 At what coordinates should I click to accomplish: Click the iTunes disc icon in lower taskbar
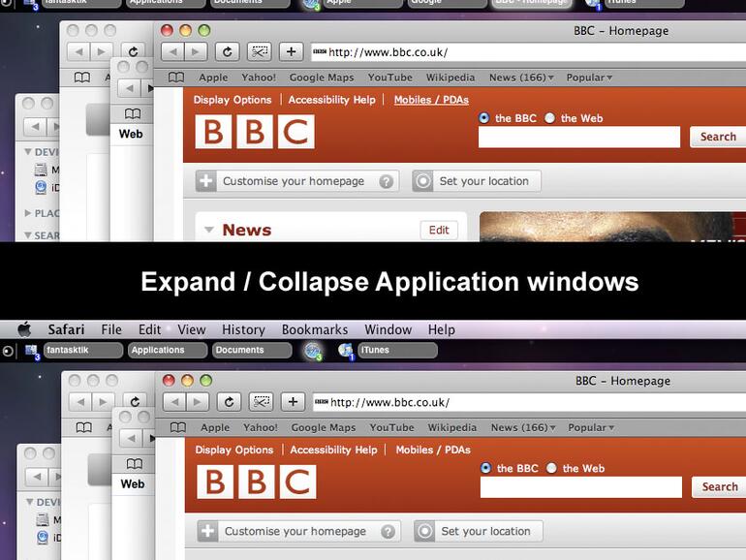(347, 351)
